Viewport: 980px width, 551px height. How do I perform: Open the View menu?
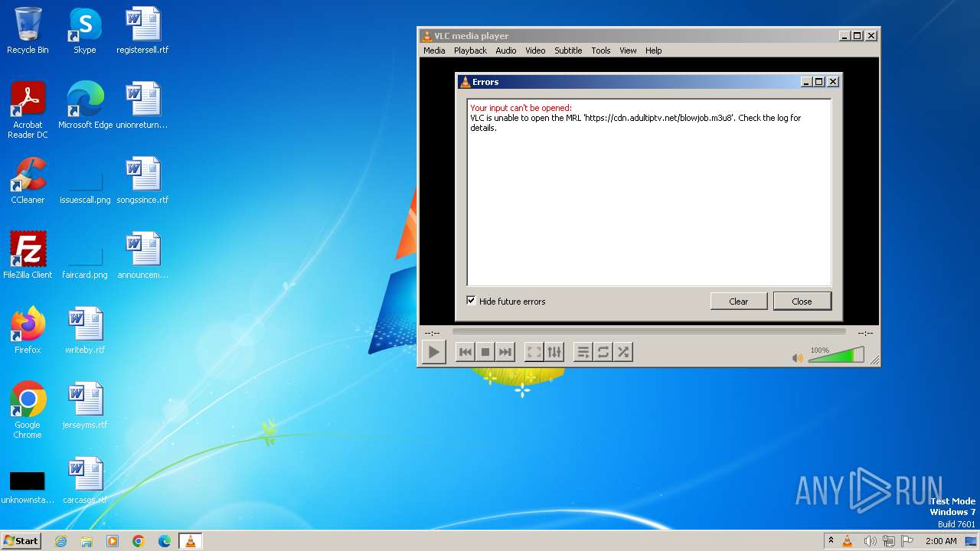[628, 51]
